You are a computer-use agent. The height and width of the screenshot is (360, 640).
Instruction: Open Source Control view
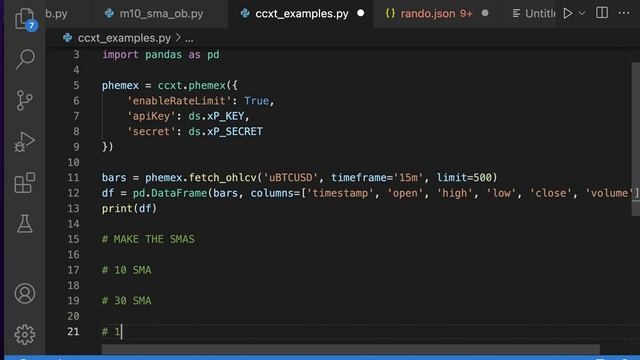[x=24, y=100]
